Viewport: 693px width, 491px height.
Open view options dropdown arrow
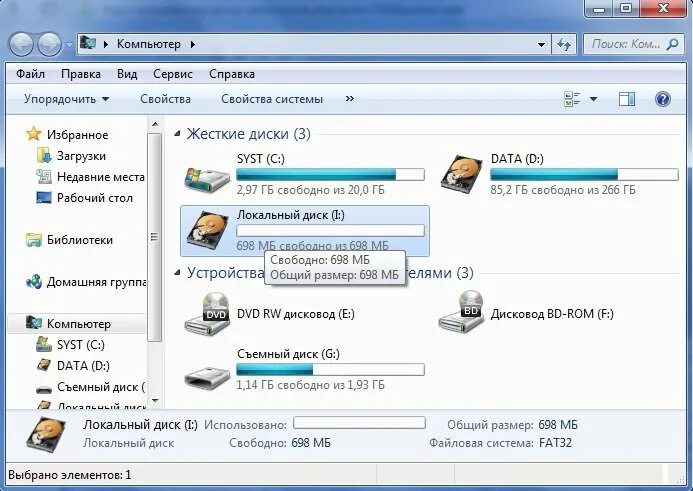[594, 99]
